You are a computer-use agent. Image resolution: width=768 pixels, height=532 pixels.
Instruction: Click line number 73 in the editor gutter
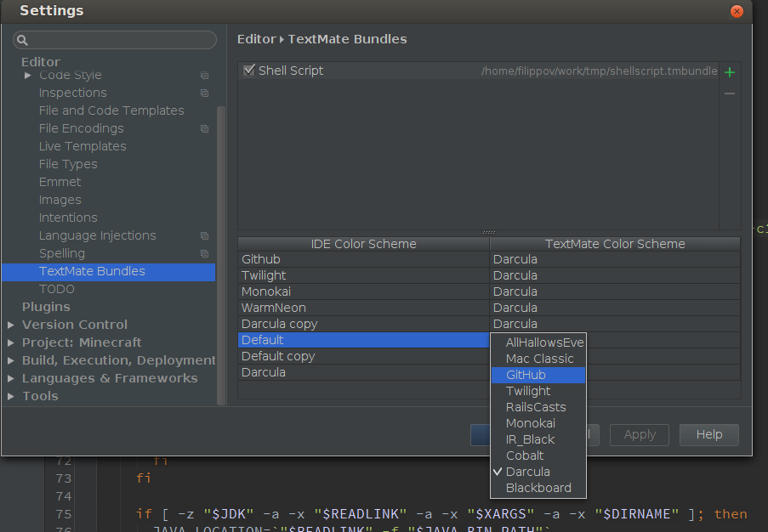[64, 478]
